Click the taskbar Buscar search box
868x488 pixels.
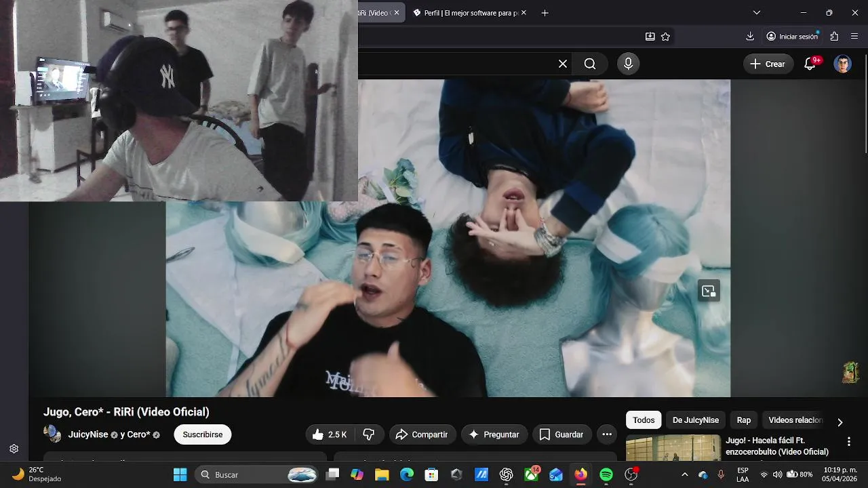257,474
